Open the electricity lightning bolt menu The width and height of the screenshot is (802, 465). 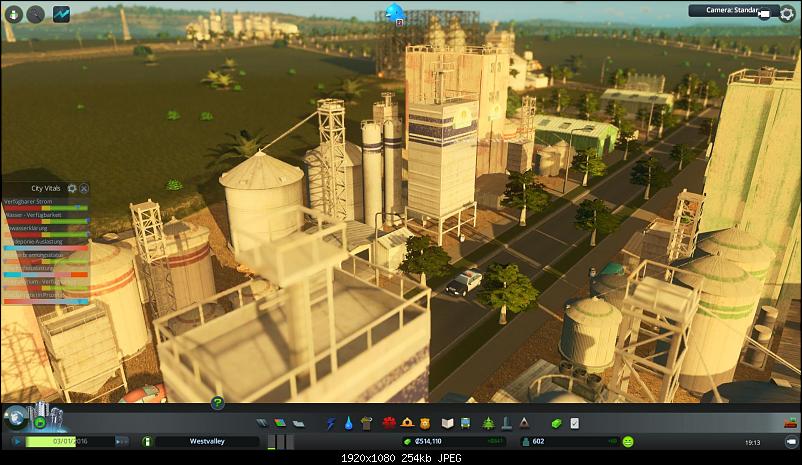tap(331, 423)
